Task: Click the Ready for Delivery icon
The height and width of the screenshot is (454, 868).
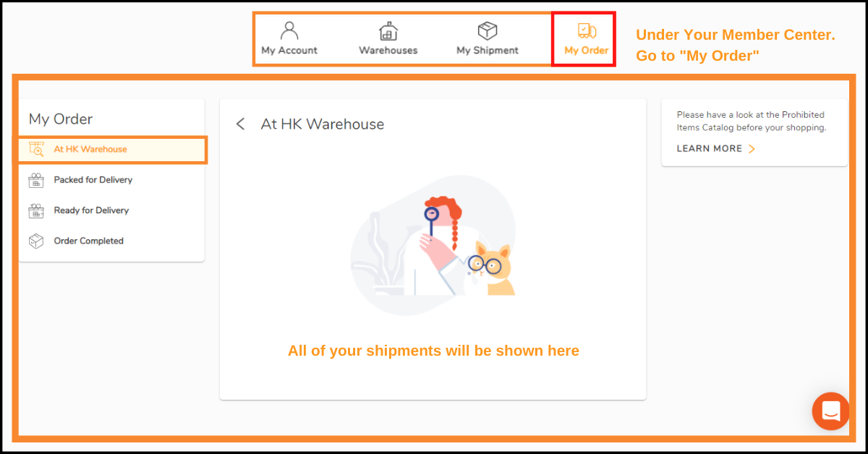Action: click(x=36, y=210)
